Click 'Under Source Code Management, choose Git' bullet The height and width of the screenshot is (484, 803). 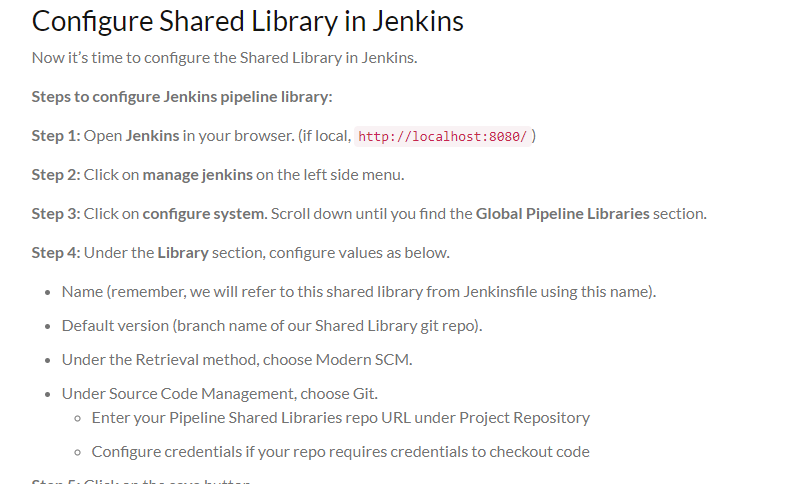[220, 393]
